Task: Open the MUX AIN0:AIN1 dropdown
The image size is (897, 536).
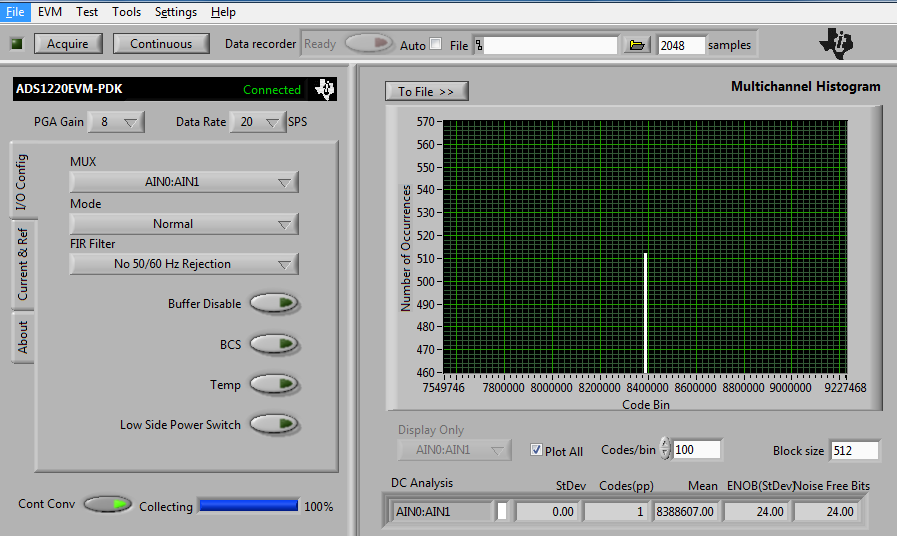Action: (x=184, y=182)
